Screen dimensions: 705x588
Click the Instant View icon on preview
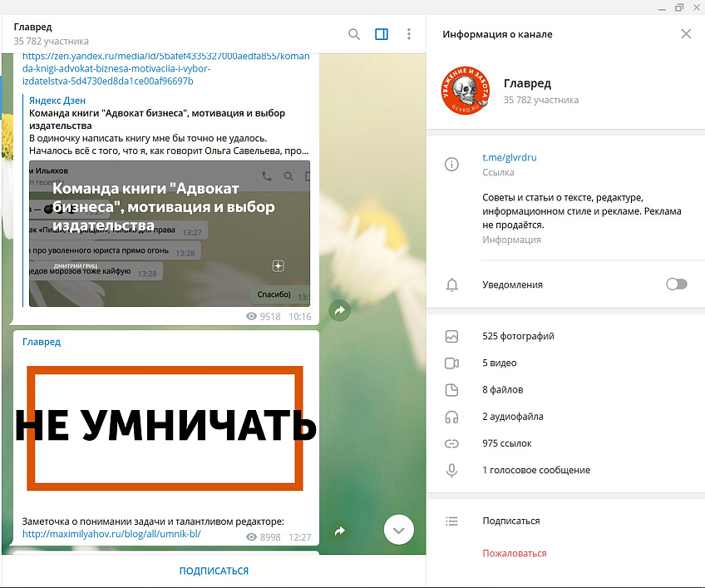(279, 266)
